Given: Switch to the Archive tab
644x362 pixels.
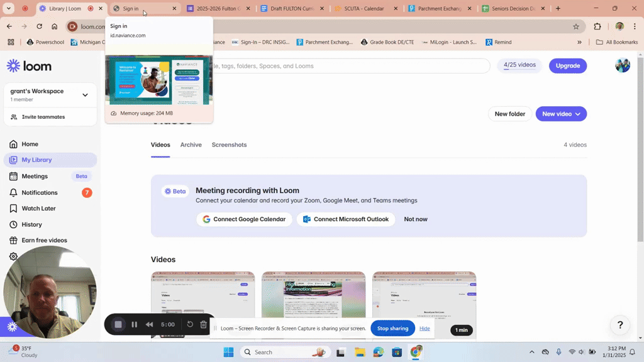Looking at the screenshot, I should 191,145.
